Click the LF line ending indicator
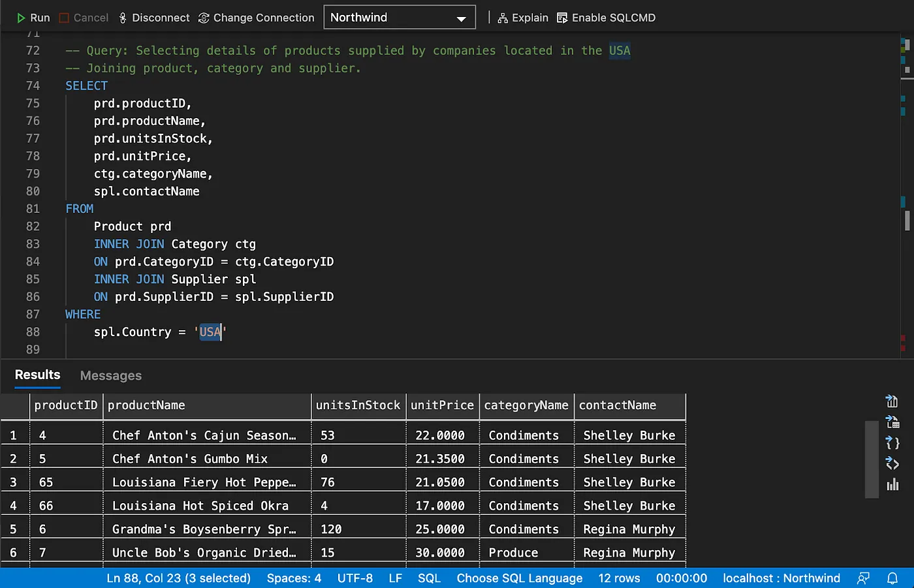The width and height of the screenshot is (914, 588). click(396, 578)
